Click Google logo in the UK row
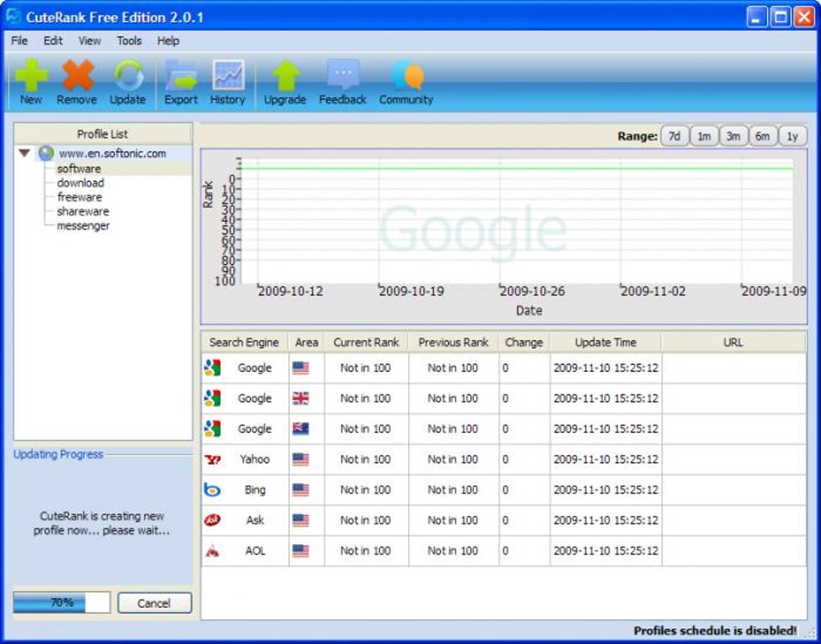This screenshot has width=821, height=644. point(212,398)
